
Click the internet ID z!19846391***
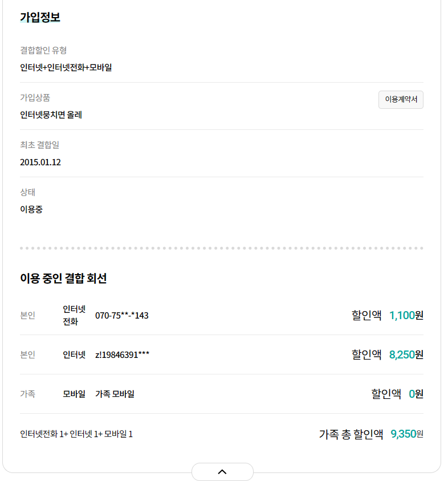point(122,354)
